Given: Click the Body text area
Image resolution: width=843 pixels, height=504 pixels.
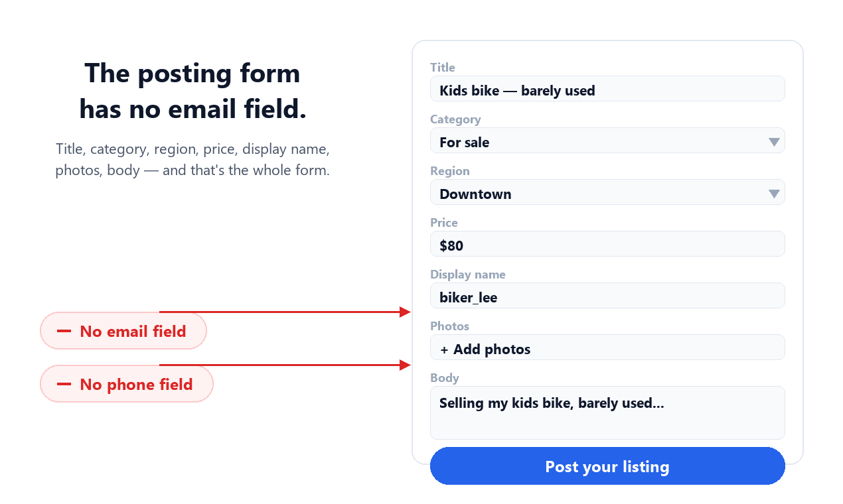Looking at the screenshot, I should 607,412.
